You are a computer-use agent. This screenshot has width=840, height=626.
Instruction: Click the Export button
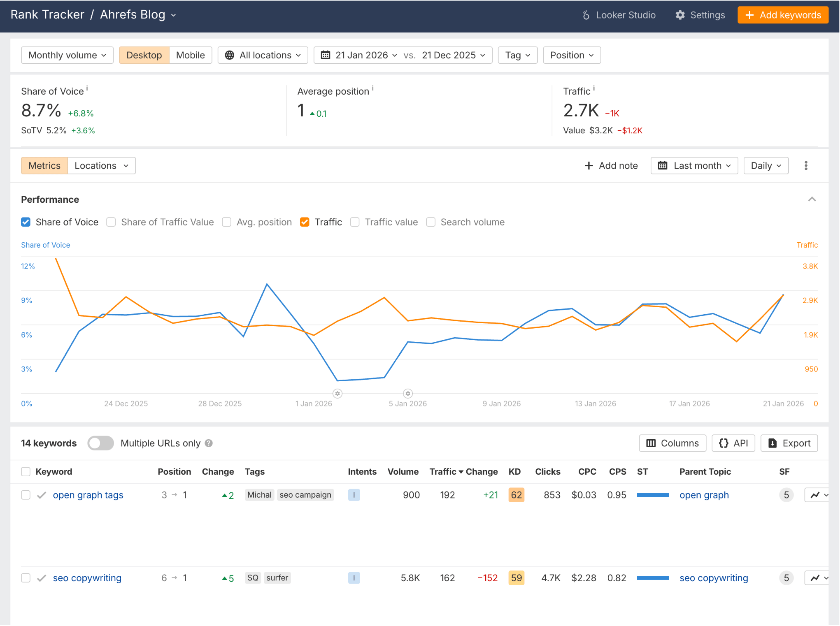(789, 443)
